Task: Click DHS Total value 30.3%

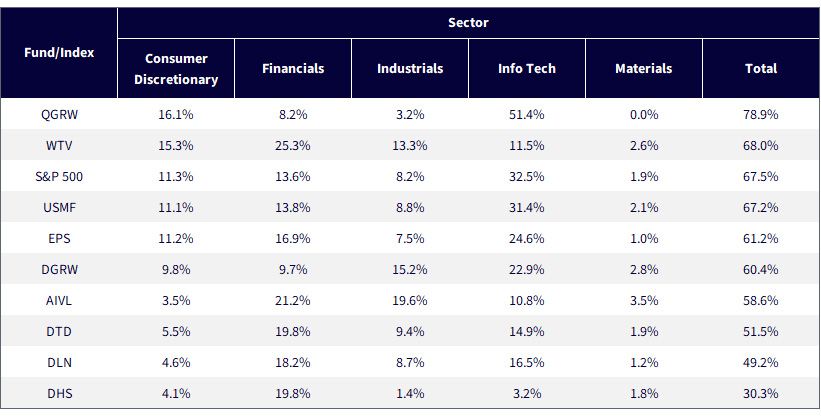Action: (x=761, y=393)
